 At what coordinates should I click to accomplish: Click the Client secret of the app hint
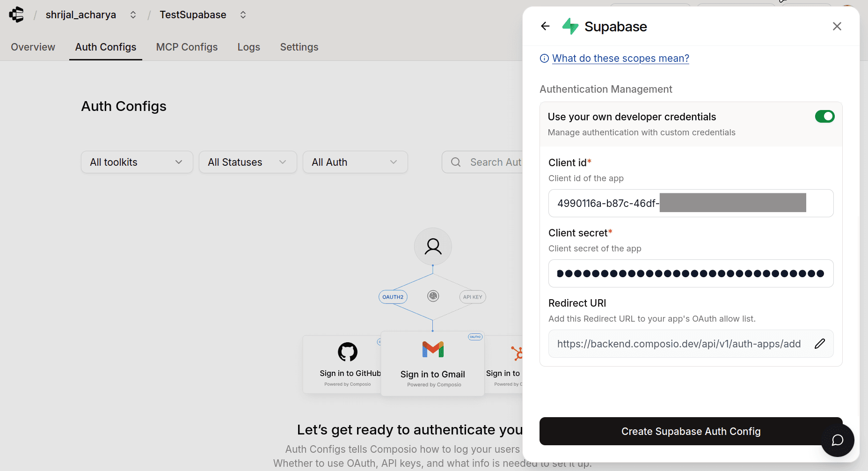595,249
